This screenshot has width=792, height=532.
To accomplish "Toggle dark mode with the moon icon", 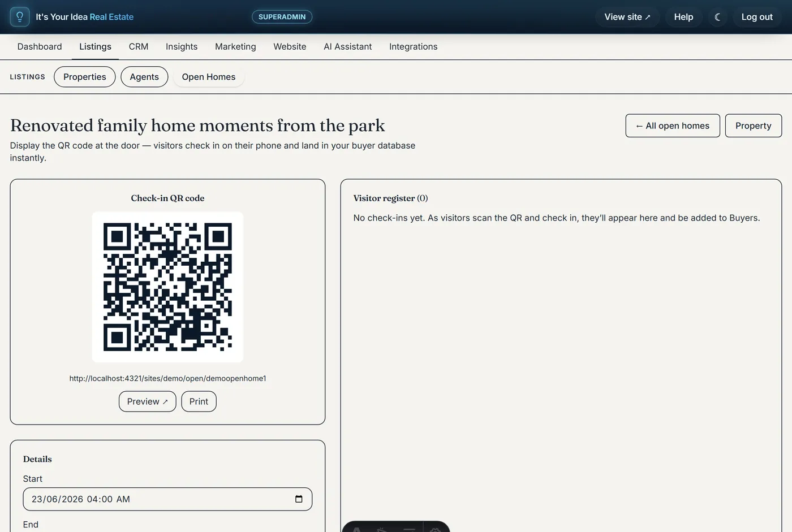I will tap(717, 17).
